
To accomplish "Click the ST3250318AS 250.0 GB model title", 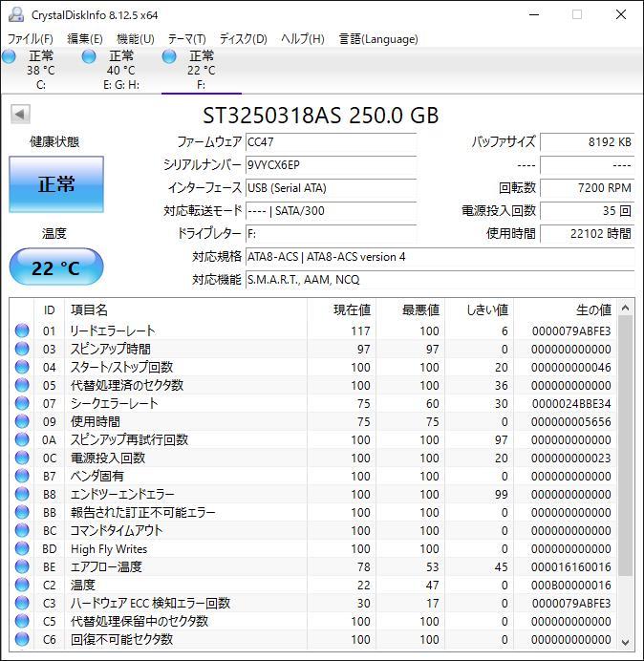I will 321,115.
